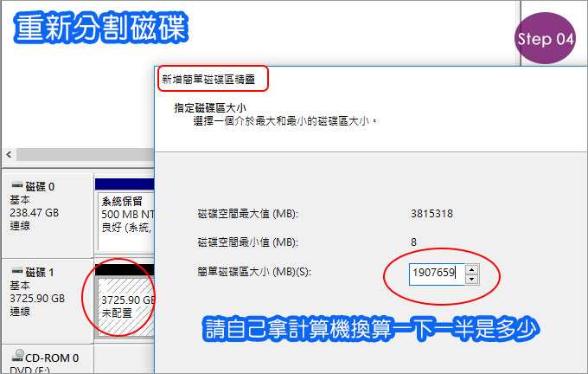Click the minimum disk space value 8
Image resolution: width=588 pixels, height=374 pixels.
tap(413, 242)
